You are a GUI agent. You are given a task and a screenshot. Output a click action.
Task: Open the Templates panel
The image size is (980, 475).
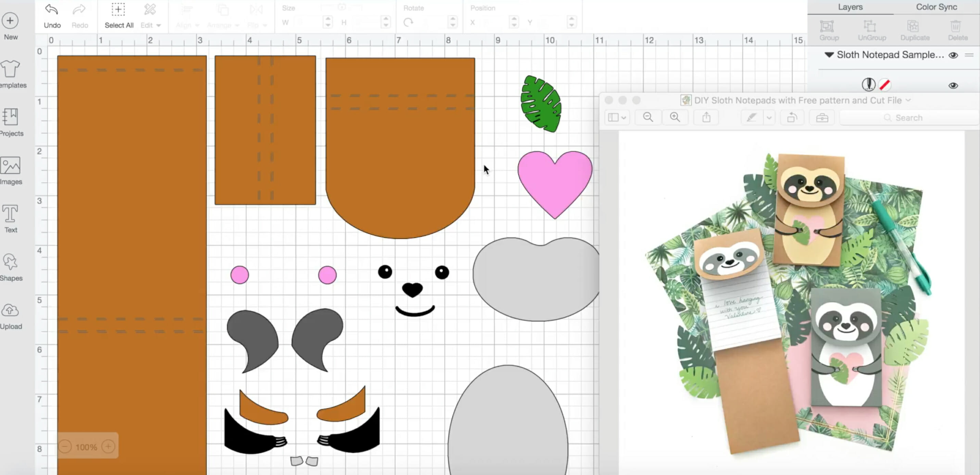pos(10,69)
